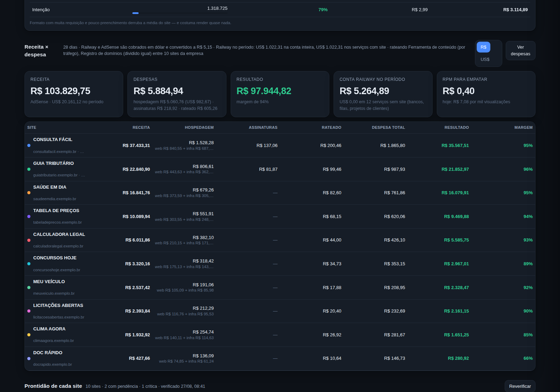560x392 pixels.
Task: Select the CONSULTA FÁCIL site name
Action: pos(53,140)
